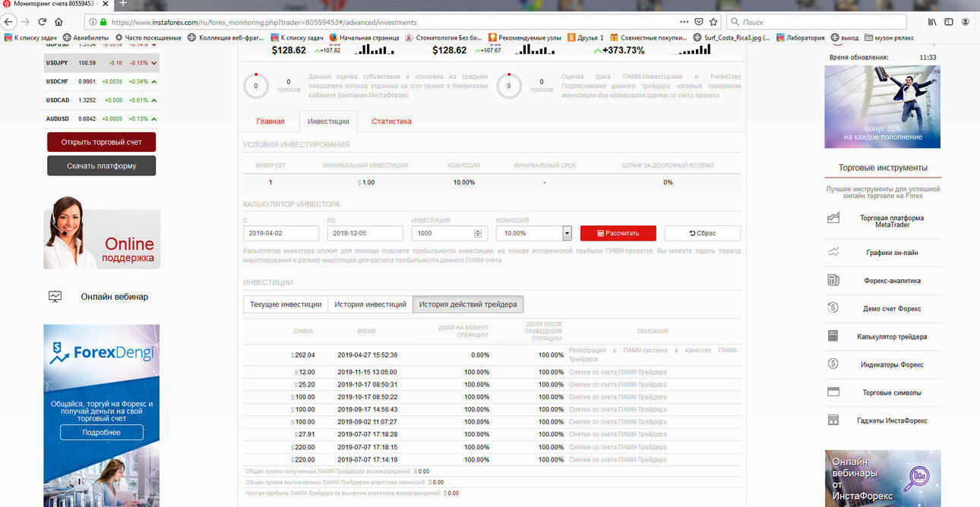Switch to the 'Главная' tab
This screenshot has width=980, height=507.
(x=270, y=121)
